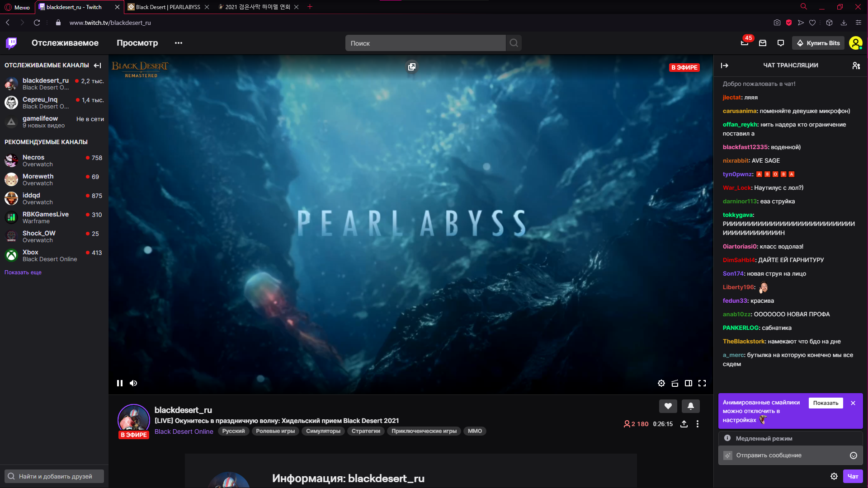The image size is (868, 488).
Task: Open the site padlock info icon
Action: coord(58,23)
